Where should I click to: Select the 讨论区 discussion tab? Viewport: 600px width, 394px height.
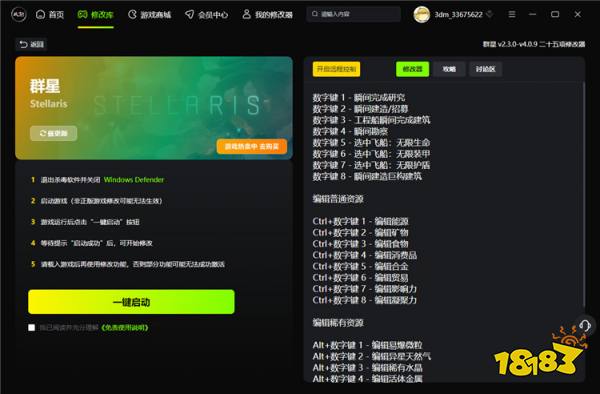(x=486, y=69)
